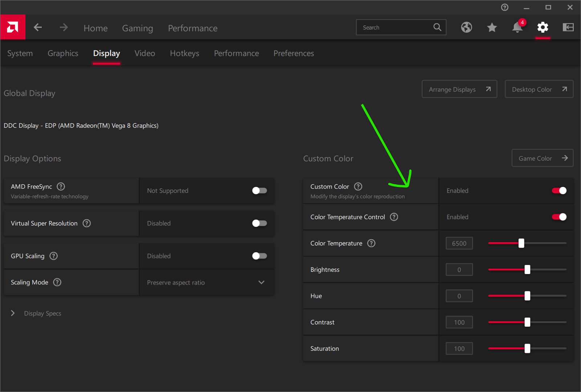Open the web browser globe icon

467,27
